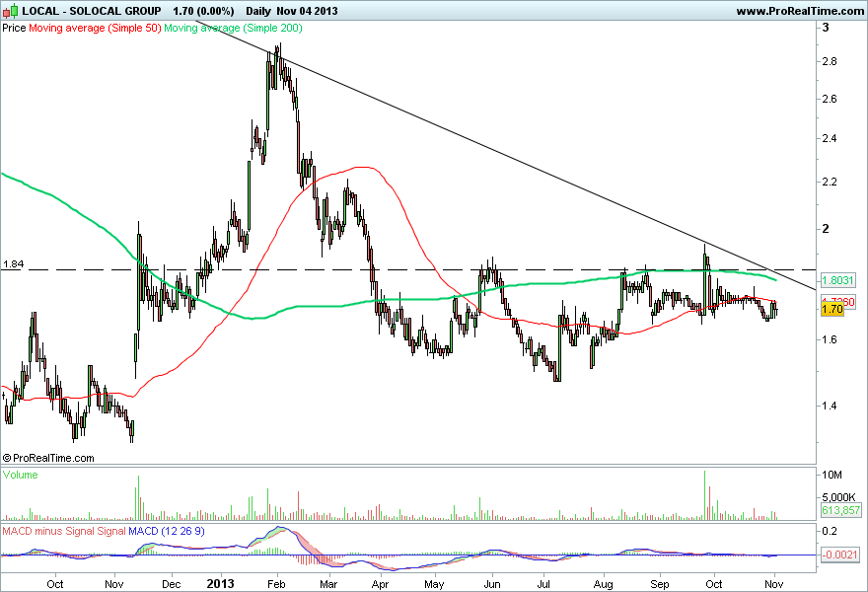Click the Feb label on time axis
The height and width of the screenshot is (592, 868).
(275, 584)
